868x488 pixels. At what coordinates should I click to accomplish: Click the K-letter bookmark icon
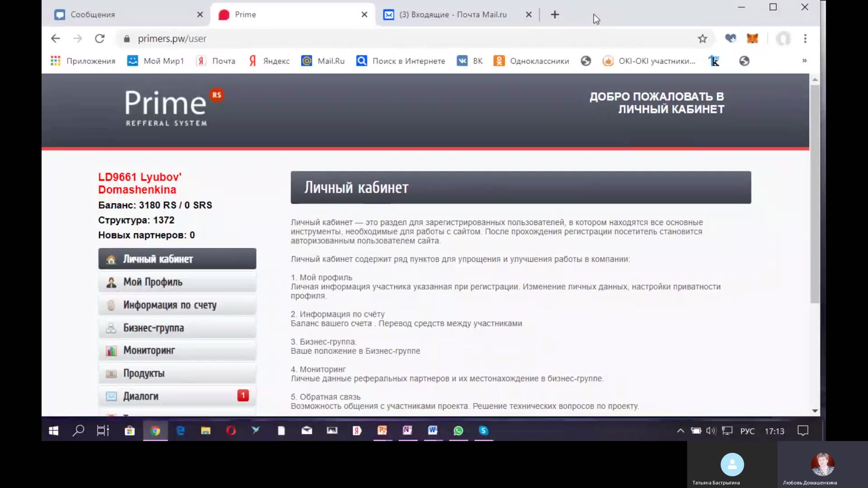pyautogui.click(x=714, y=61)
